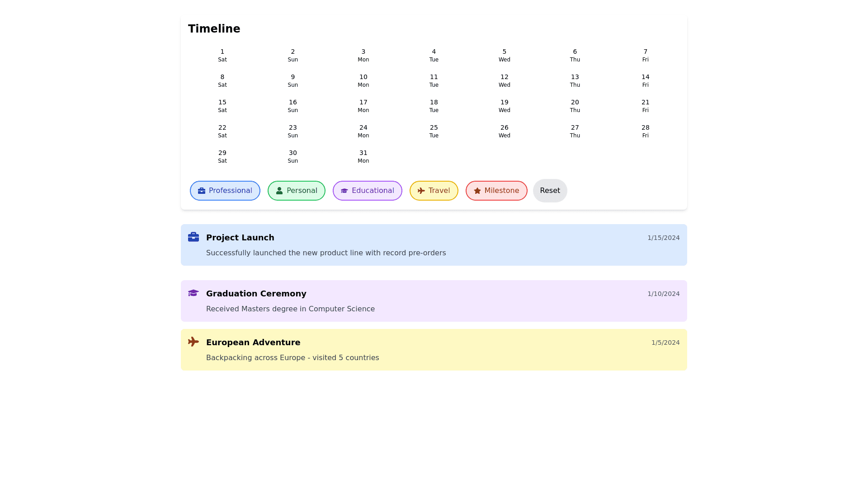
Task: Toggle the Travel category filter
Action: (434, 191)
